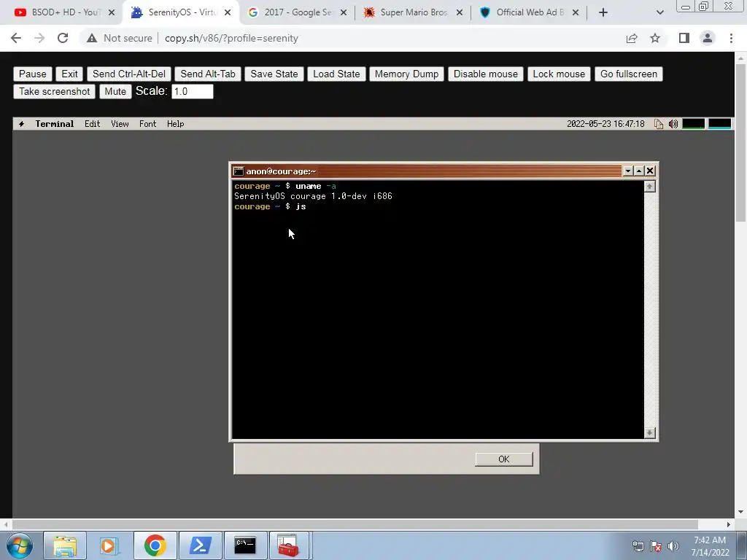Image resolution: width=747 pixels, height=560 pixels.
Task: Open the SerenityOS system menu icon
Action: 21,124
